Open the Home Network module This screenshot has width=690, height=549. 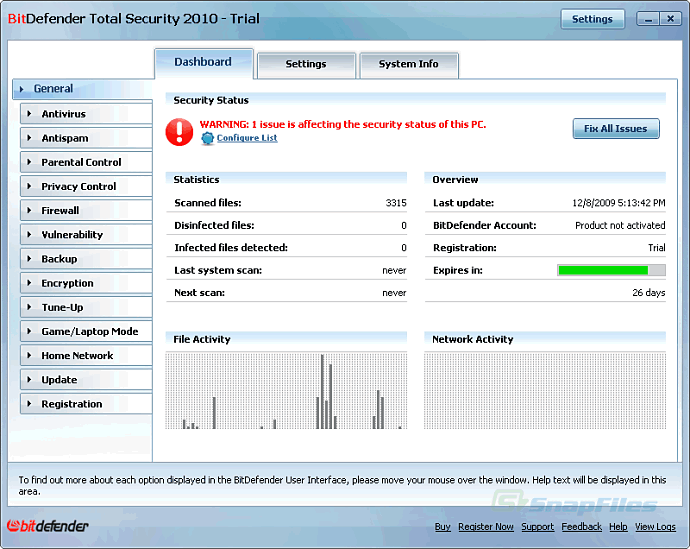click(86, 355)
